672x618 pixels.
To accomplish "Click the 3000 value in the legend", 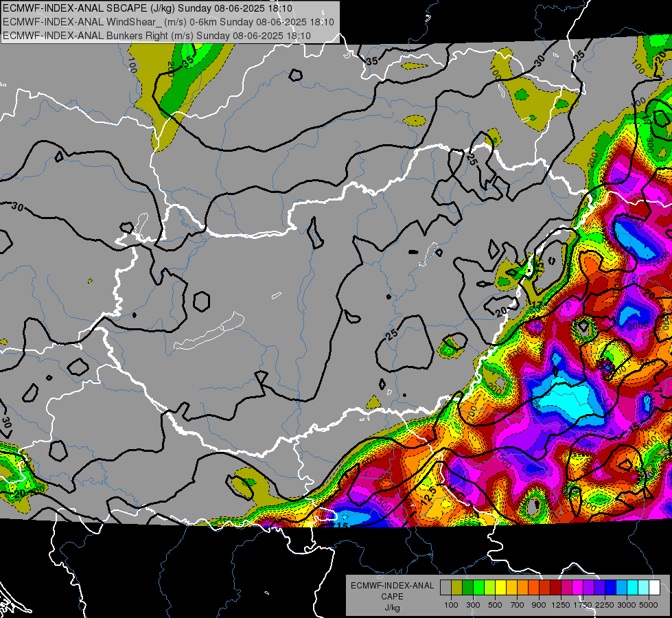I will pos(627,605).
